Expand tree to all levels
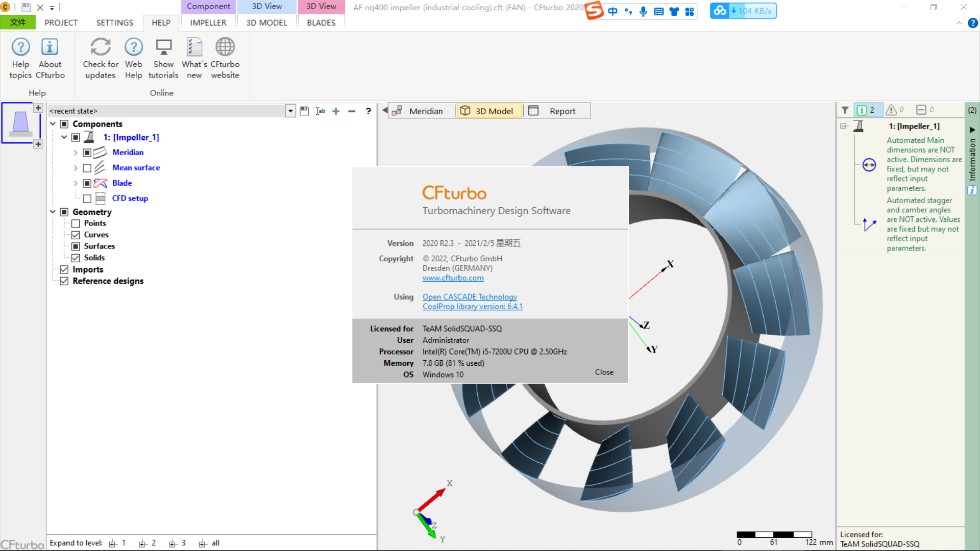 tap(209, 543)
